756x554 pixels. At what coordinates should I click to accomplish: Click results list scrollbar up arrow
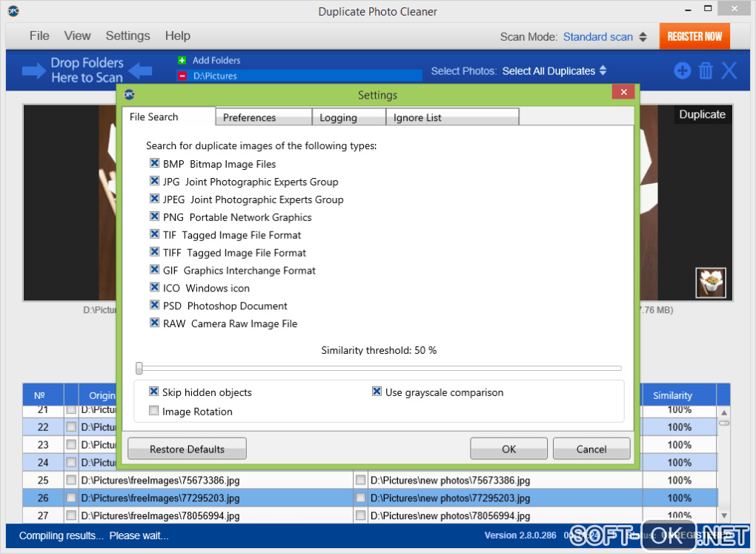pos(723,412)
